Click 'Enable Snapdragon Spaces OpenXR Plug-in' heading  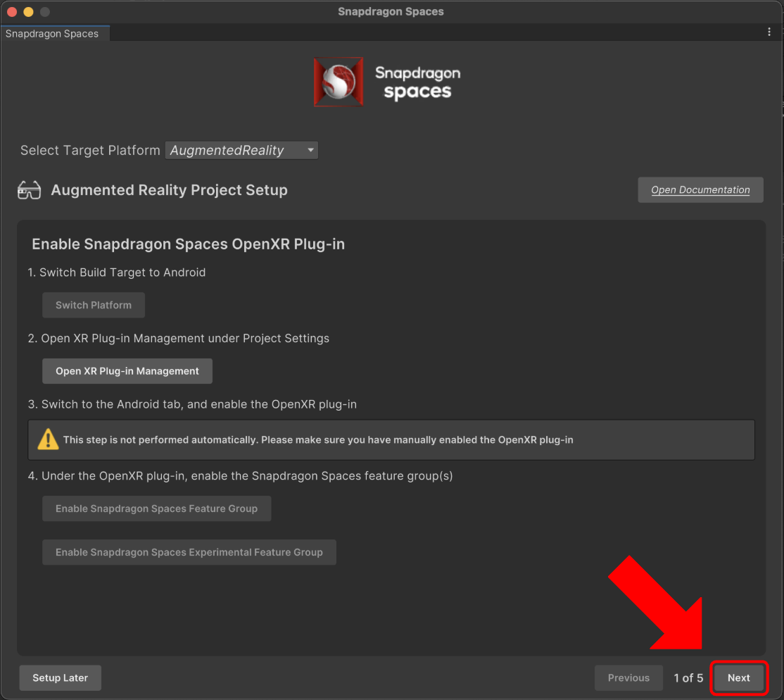click(x=188, y=244)
